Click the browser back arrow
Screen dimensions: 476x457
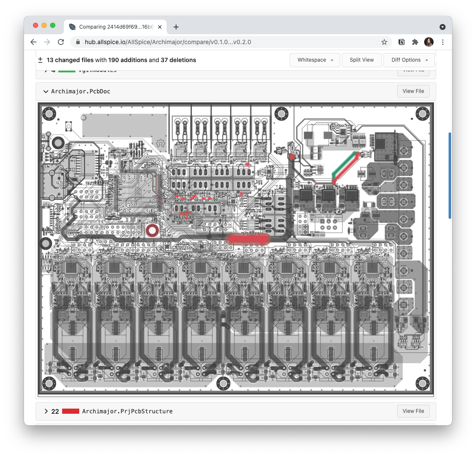(x=33, y=42)
